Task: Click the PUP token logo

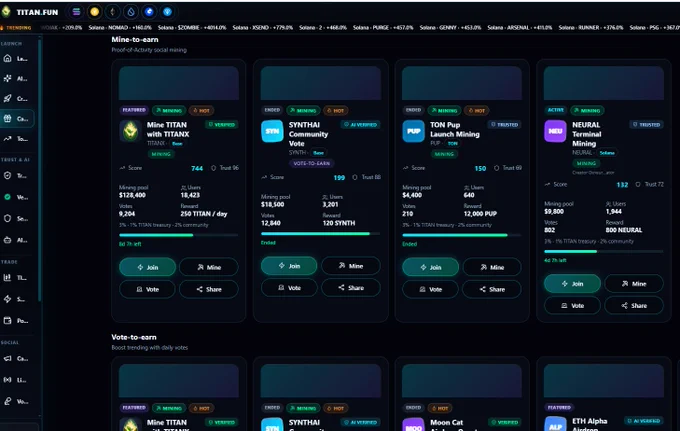Action: (x=413, y=131)
